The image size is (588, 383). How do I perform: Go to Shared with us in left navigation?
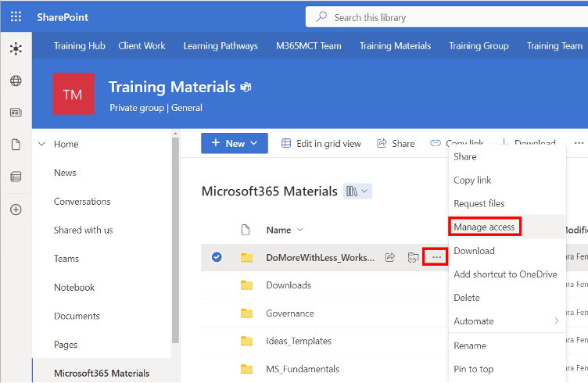point(83,230)
